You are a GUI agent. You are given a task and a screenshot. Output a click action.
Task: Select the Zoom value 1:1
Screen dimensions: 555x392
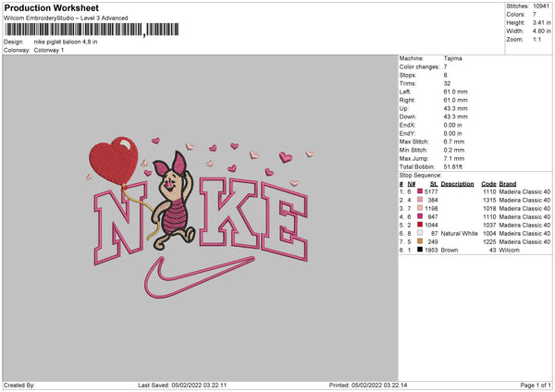point(536,39)
